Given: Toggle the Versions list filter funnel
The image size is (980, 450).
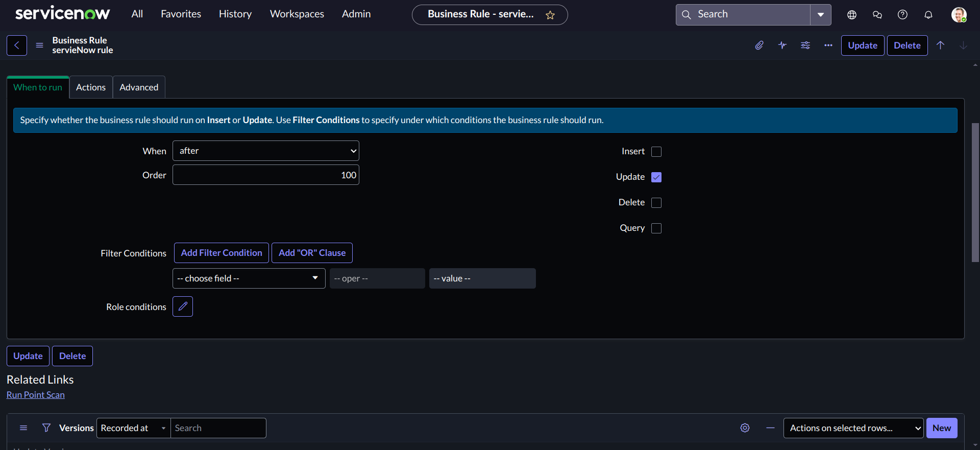Looking at the screenshot, I should 46,428.
